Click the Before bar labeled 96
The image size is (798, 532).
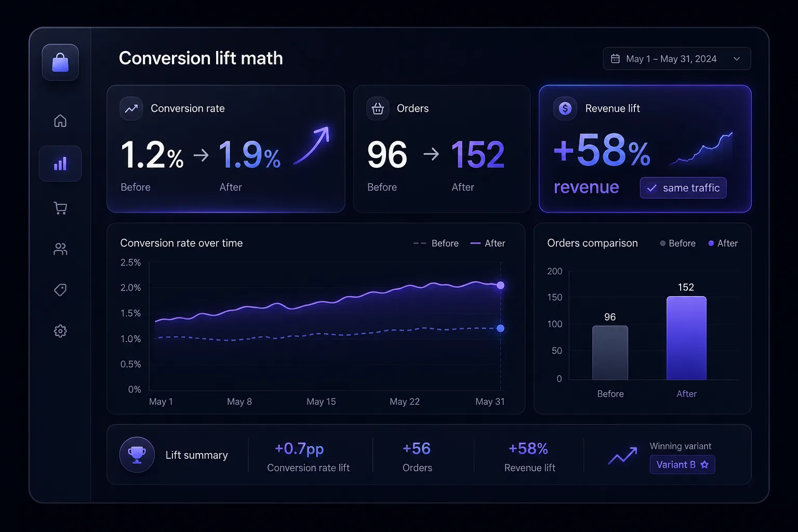[x=610, y=353]
